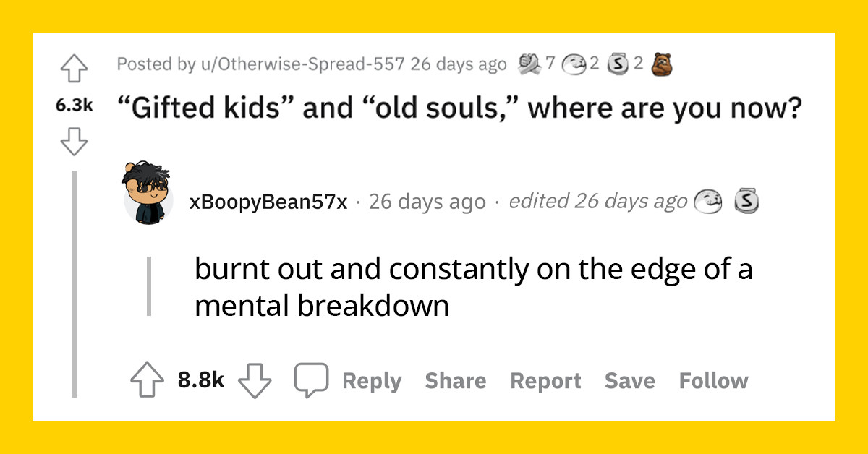This screenshot has width=868, height=454.
Task: Open the comment speech bubble icon
Action: pos(313,378)
